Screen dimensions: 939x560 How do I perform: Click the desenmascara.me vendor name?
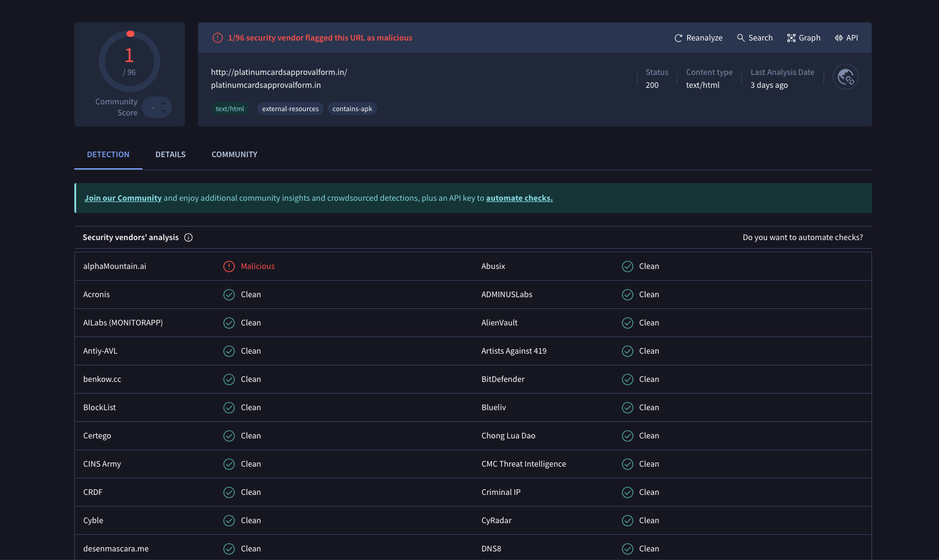pyautogui.click(x=116, y=549)
